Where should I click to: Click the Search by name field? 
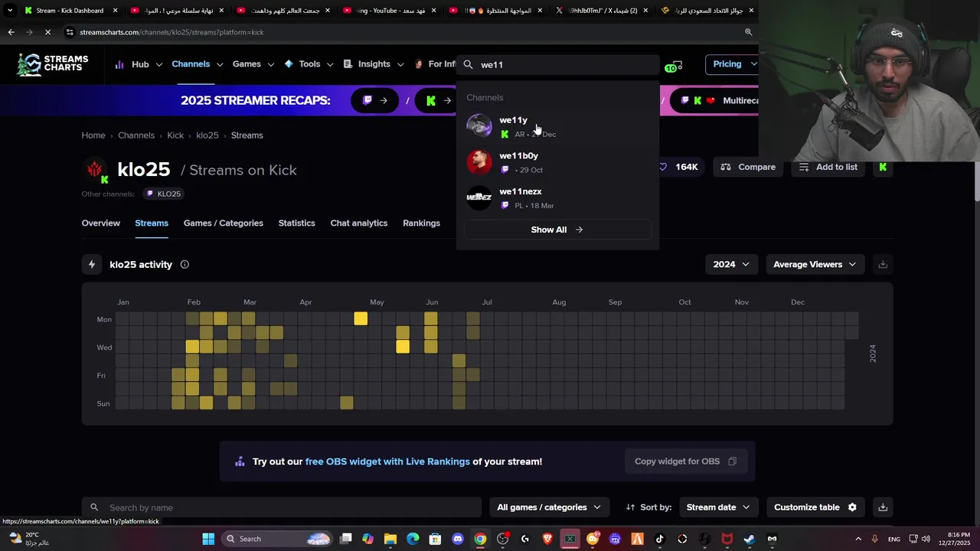(x=282, y=507)
